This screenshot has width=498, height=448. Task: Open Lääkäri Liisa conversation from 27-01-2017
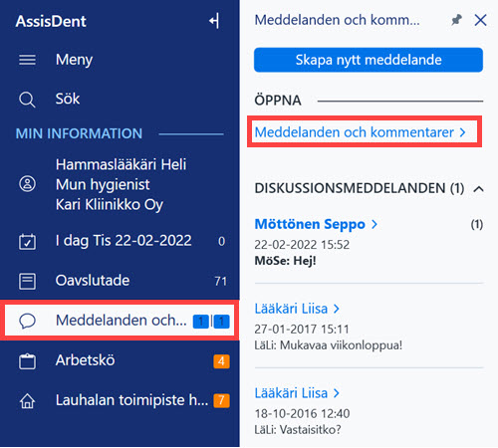click(297, 309)
